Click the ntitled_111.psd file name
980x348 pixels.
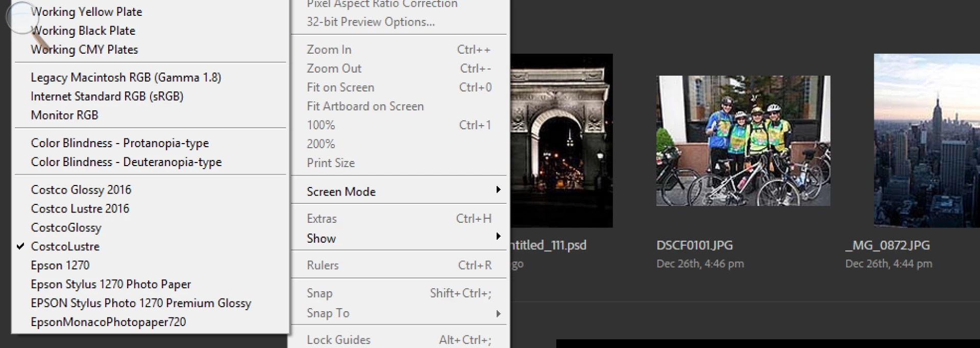pyautogui.click(x=549, y=245)
